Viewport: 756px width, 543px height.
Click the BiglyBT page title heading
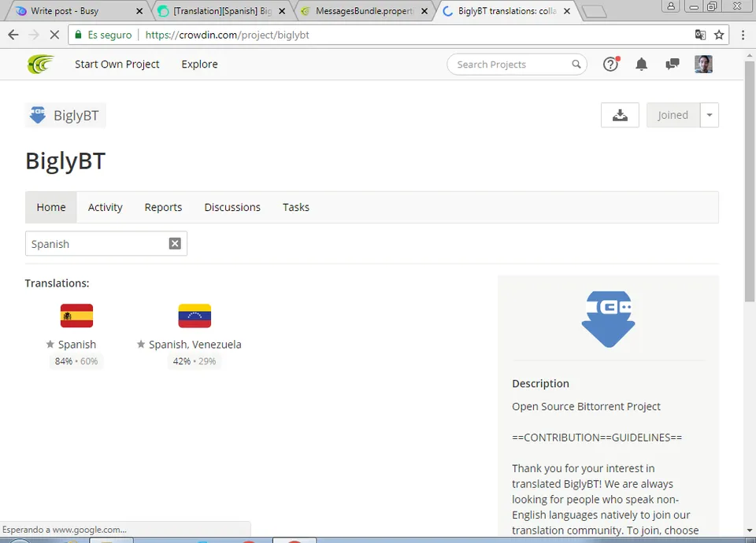[65, 161]
